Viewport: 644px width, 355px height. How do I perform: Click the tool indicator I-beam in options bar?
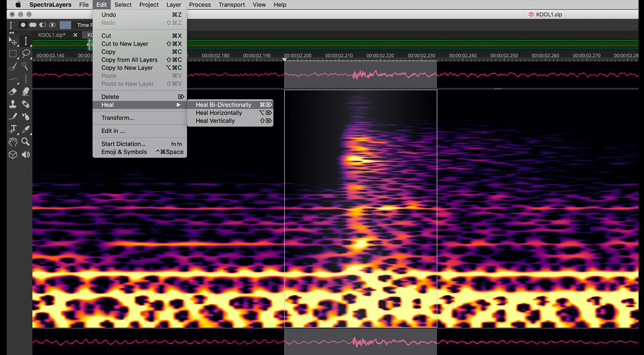(x=11, y=25)
